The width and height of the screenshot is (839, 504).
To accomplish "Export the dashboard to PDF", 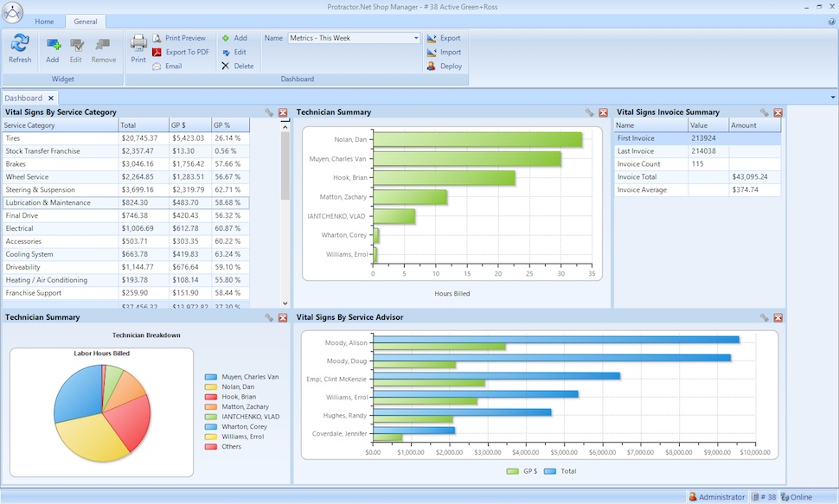I will 181,52.
